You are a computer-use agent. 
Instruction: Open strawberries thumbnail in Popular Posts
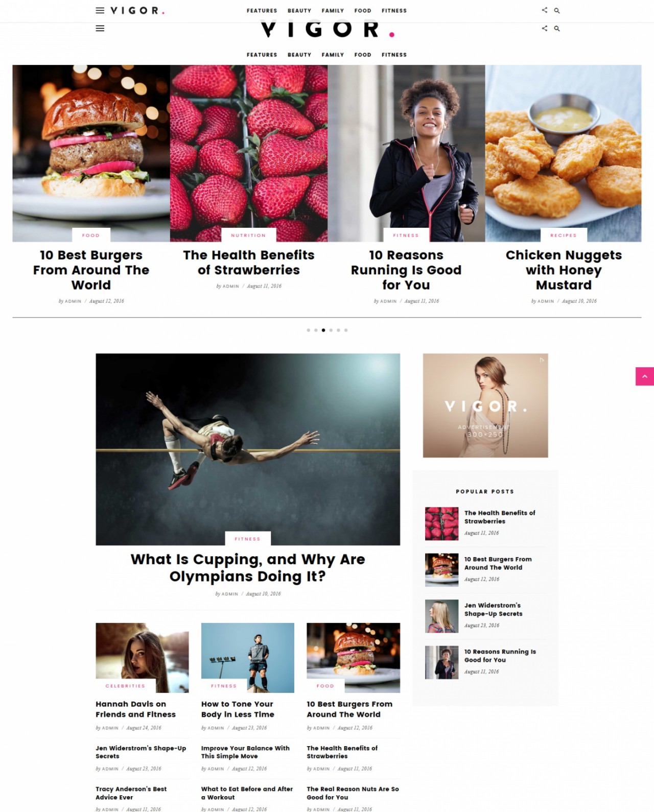(441, 523)
